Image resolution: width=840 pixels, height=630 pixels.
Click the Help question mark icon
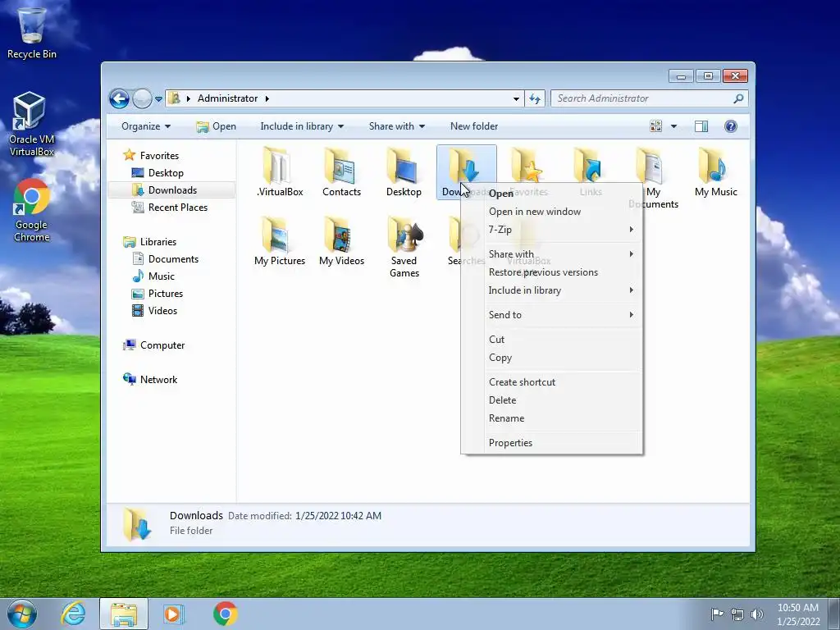pos(730,126)
